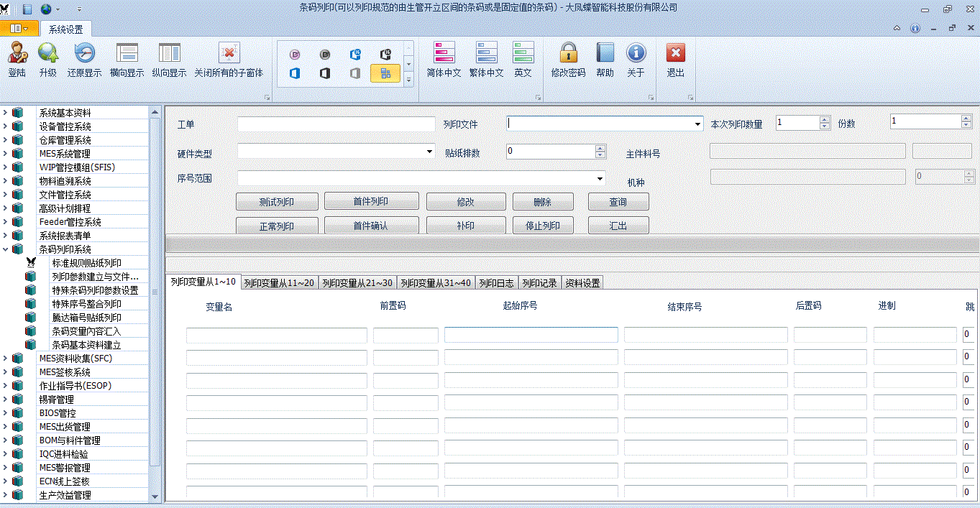Expand the 系统基本资料 tree node arrow
Screen dimensions: 980x508
(x=5, y=113)
